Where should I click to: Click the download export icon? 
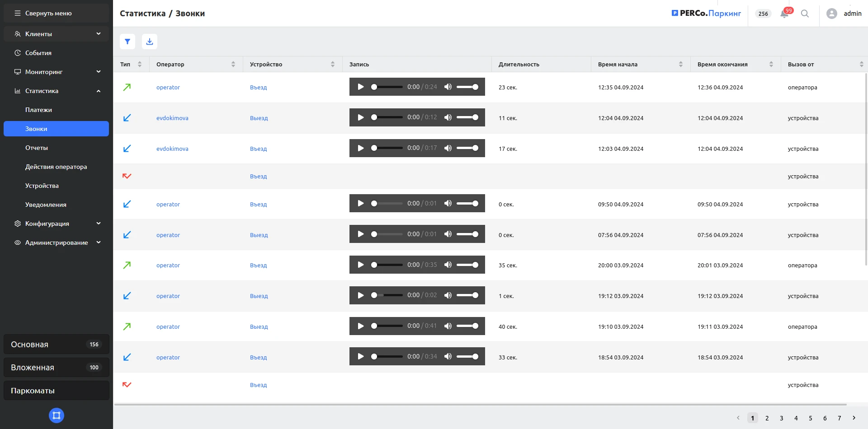point(150,42)
